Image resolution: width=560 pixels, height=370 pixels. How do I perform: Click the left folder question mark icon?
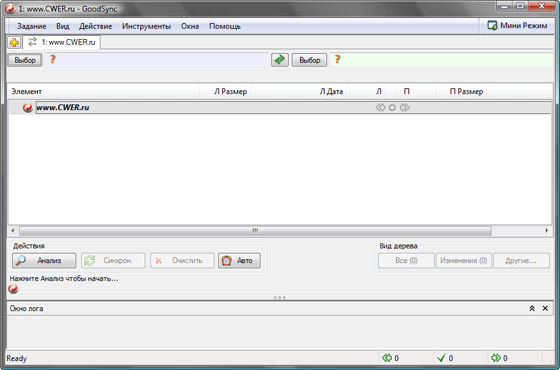(52, 59)
